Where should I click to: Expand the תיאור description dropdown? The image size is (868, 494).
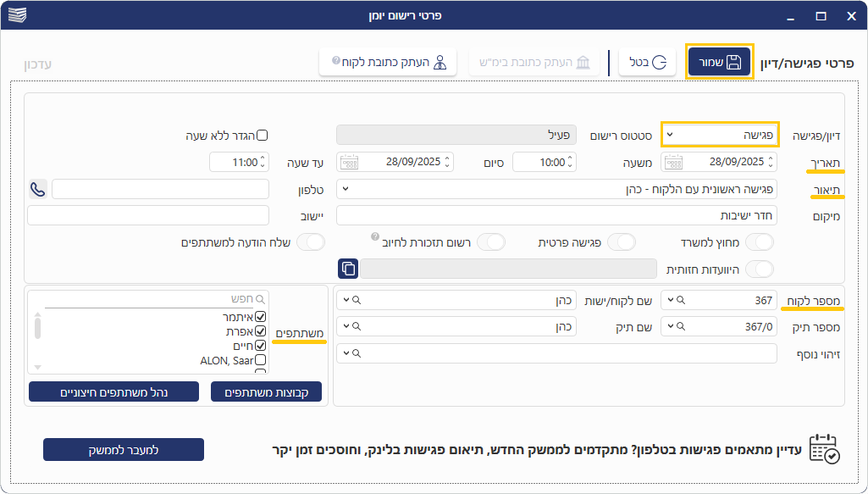click(x=346, y=189)
